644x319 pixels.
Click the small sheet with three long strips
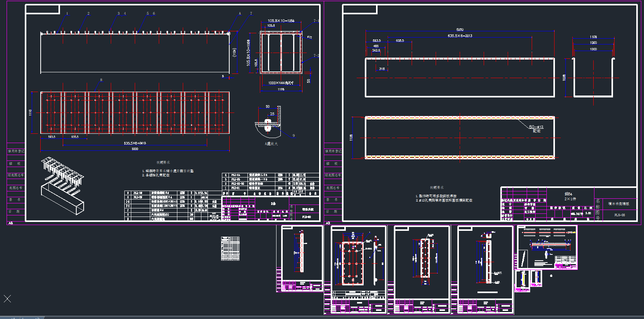tap(547, 247)
